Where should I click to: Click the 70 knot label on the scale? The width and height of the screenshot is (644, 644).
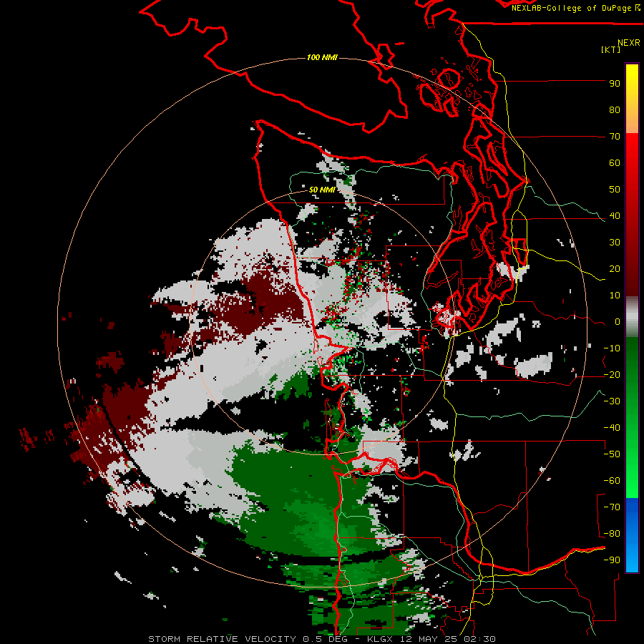[615, 137]
